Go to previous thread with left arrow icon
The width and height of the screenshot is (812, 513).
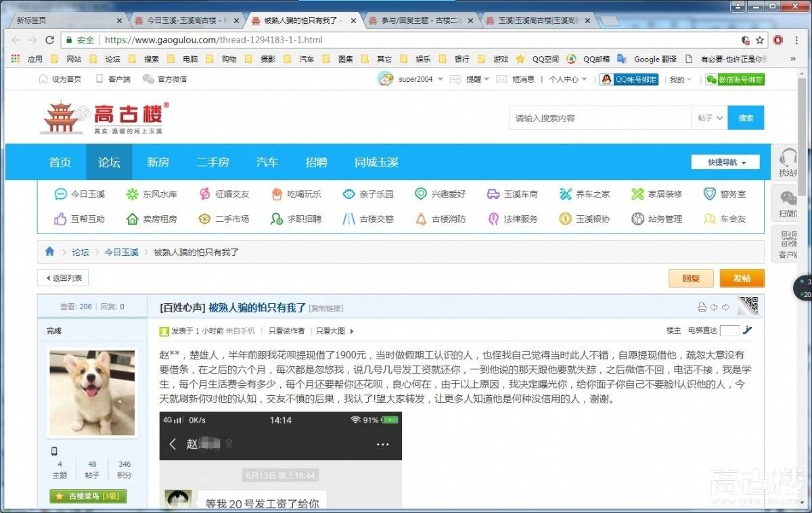tap(713, 307)
